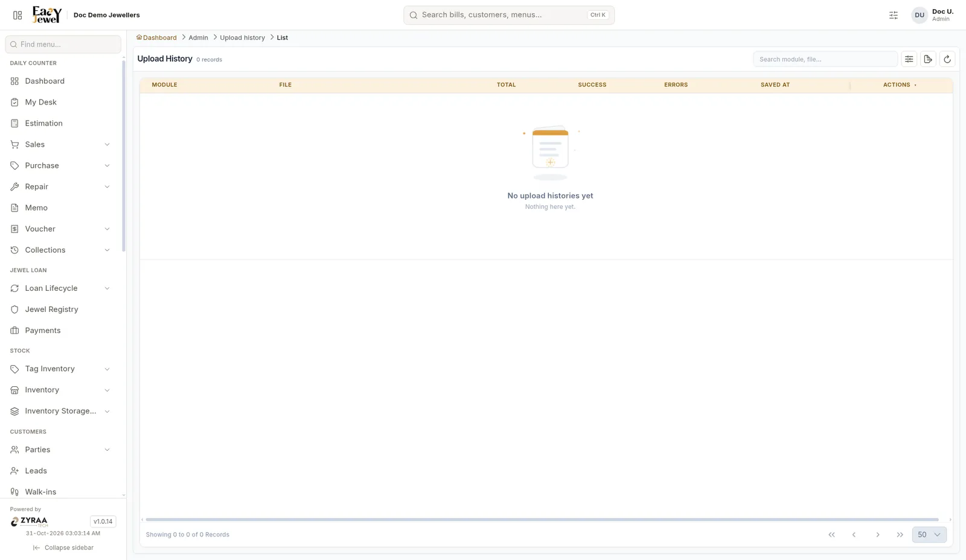The width and height of the screenshot is (966, 560).
Task: Click the Easy Jewel logo
Action: pos(47,14)
